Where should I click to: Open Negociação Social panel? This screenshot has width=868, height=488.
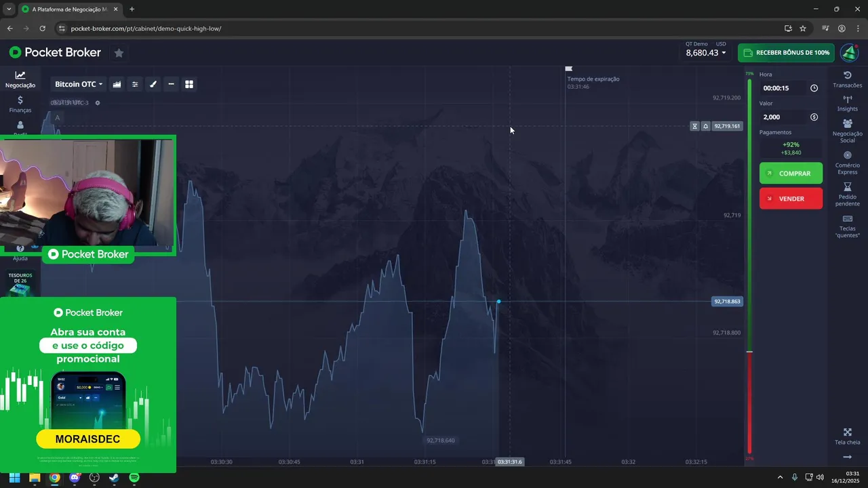[847, 131]
